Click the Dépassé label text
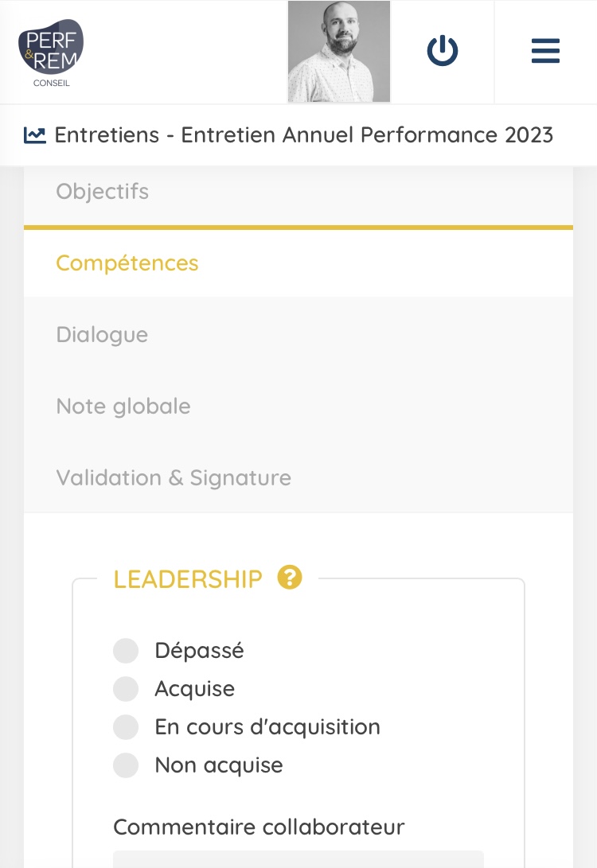This screenshot has width=597, height=868. click(199, 651)
